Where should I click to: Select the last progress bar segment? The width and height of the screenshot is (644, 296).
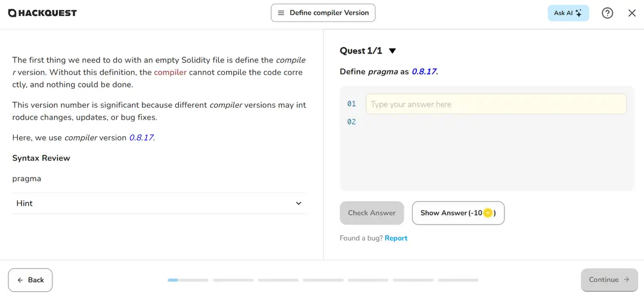pyautogui.click(x=458, y=280)
